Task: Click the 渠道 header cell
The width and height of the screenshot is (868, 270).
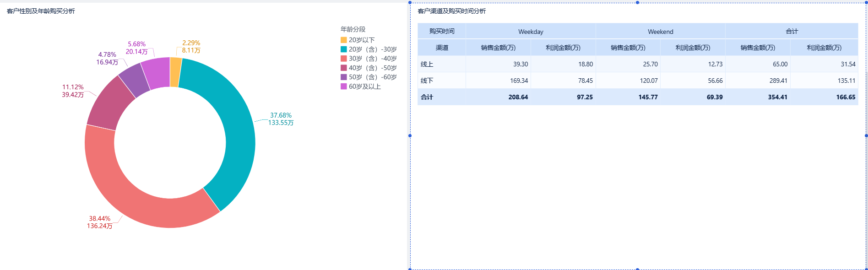Action: [442, 48]
